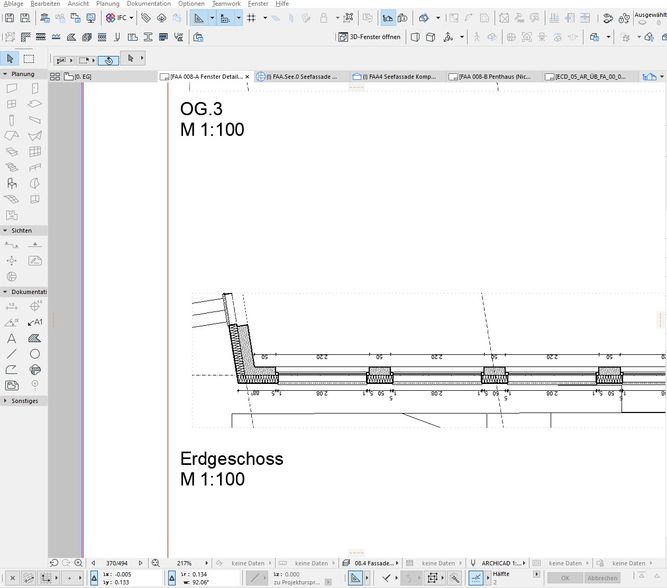The image size is (667, 588).
Task: Open the guide lines dropdown arrow
Action: (x=212, y=18)
